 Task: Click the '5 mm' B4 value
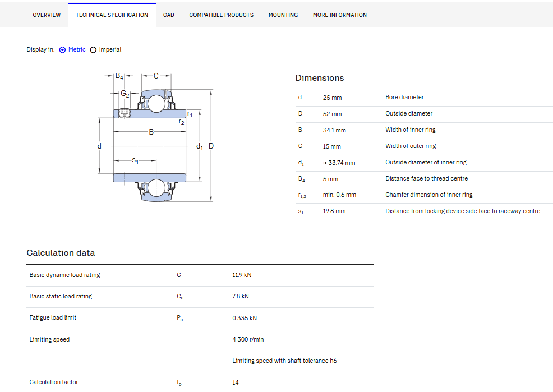[330, 179]
